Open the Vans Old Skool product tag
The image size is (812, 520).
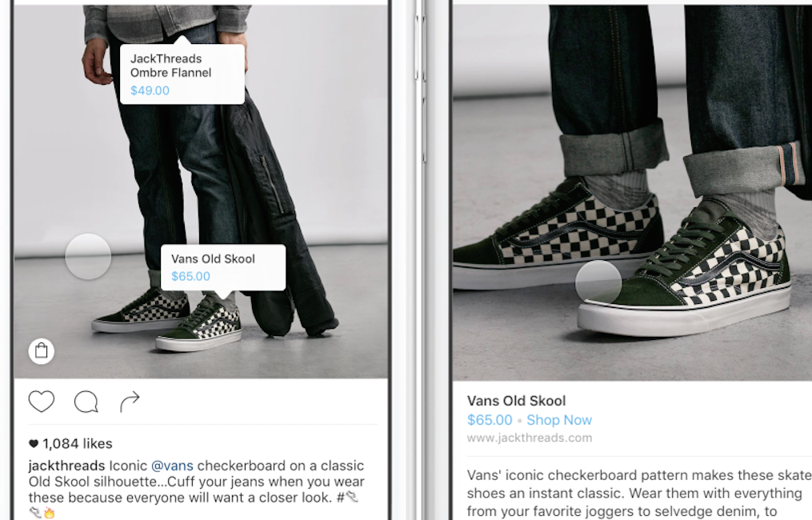(x=223, y=267)
